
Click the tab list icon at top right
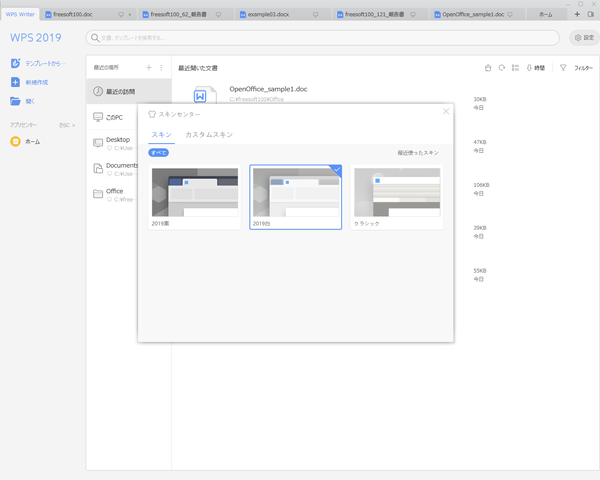click(x=591, y=14)
